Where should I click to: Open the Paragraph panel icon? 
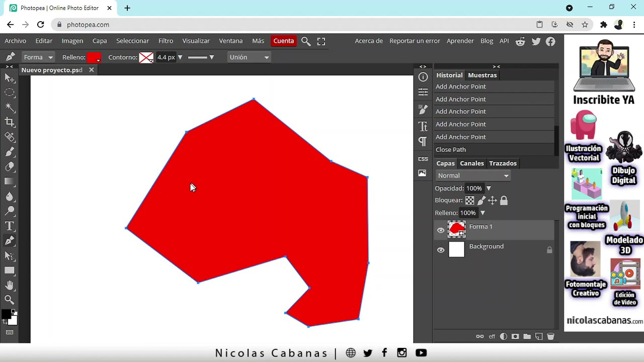click(423, 142)
